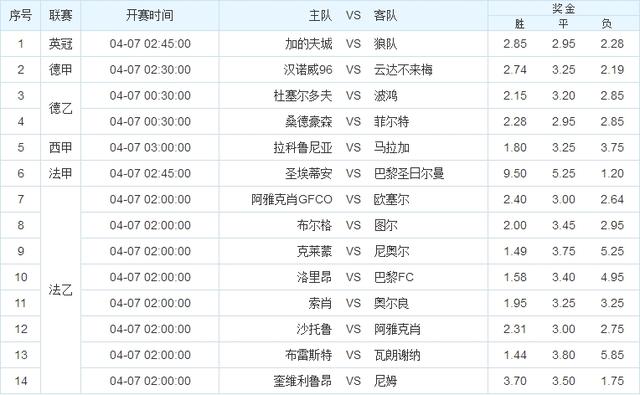Select the draw odds 3.50 for 尼姆 match
640x395 pixels.
[x=563, y=381]
